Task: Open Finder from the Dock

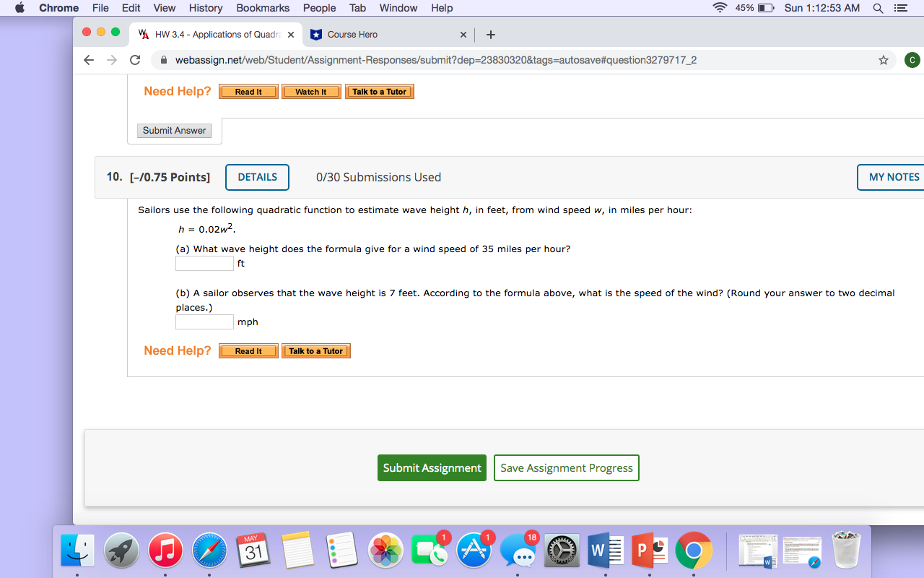Action: click(77, 551)
